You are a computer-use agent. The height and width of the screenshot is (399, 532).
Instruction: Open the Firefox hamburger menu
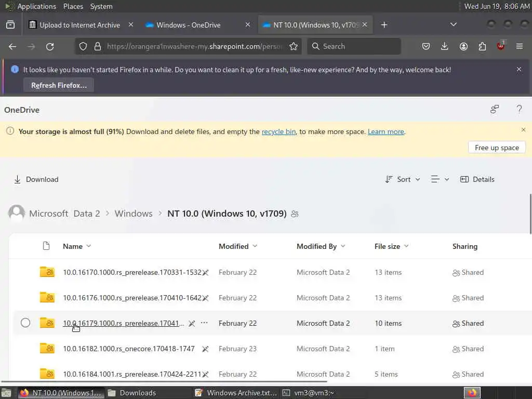520,46
